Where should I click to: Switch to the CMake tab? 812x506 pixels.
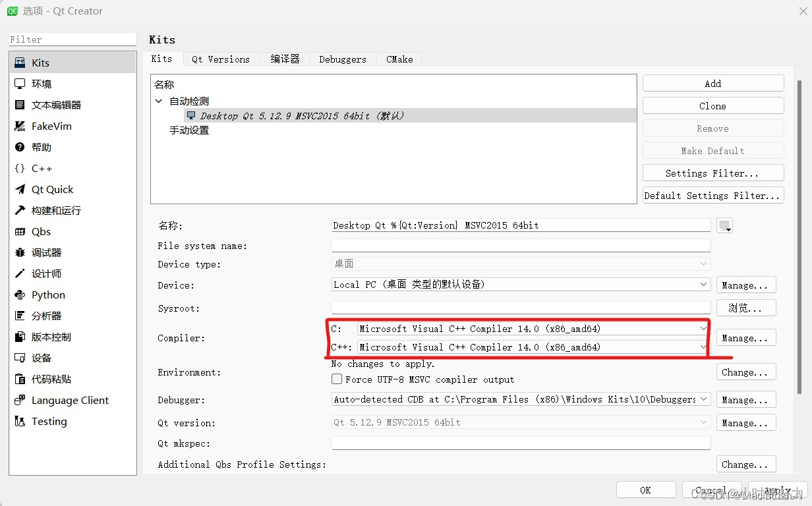(x=399, y=59)
